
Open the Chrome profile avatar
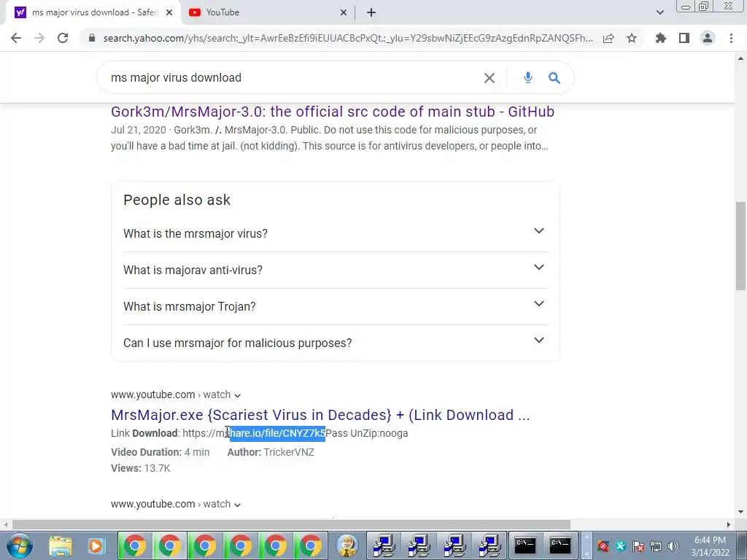click(x=708, y=38)
